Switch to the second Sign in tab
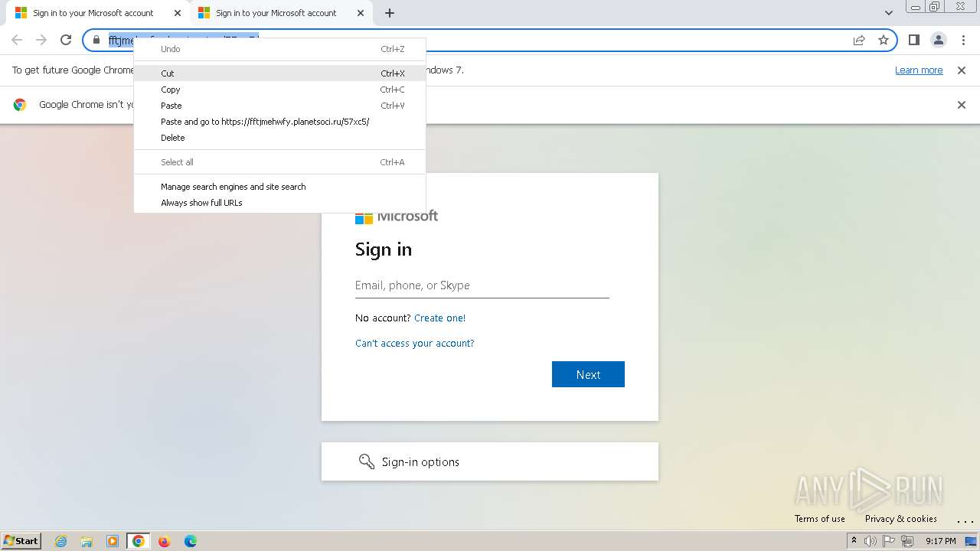Viewport: 980px width, 551px height. click(276, 13)
